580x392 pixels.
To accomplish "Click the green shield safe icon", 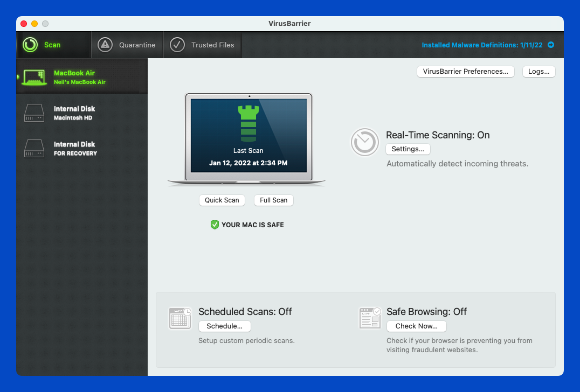I will coord(215,225).
